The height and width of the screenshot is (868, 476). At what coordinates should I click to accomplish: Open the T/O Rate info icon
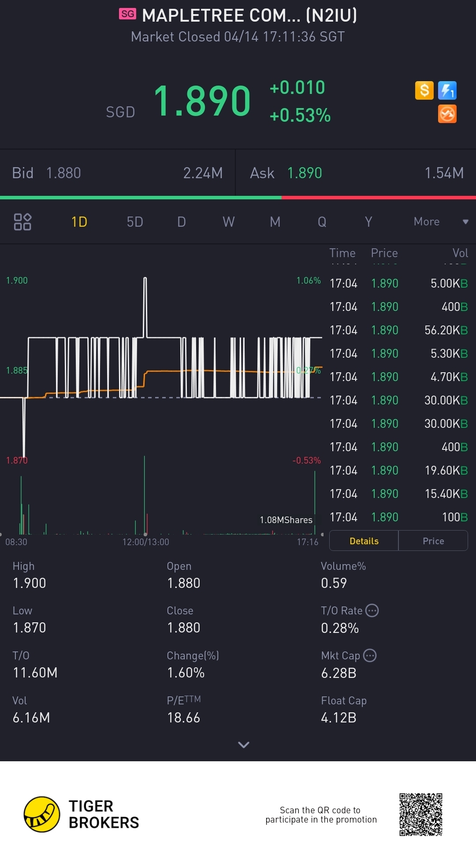pyautogui.click(x=372, y=610)
